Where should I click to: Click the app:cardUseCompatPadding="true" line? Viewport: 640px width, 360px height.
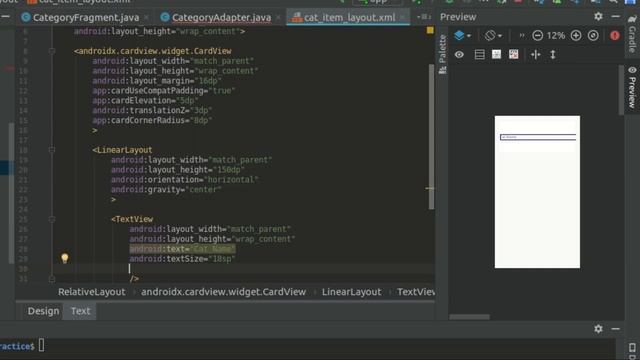[x=164, y=91]
